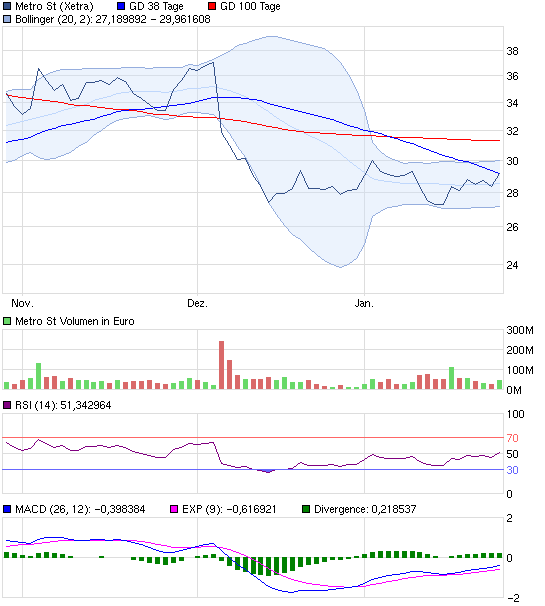This screenshot has width=545, height=606.
Task: Click the magenta EXP (9) legend swatch
Action: coord(174,509)
